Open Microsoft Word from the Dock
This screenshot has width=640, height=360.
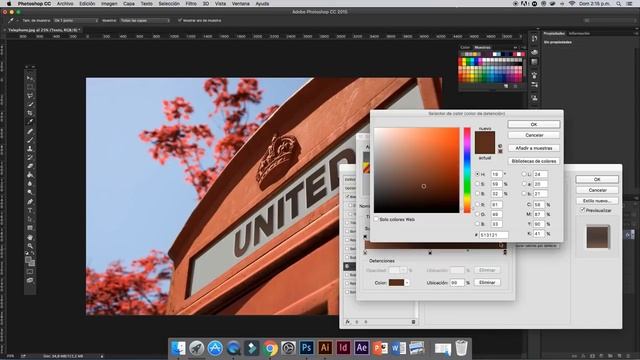pos(398,348)
